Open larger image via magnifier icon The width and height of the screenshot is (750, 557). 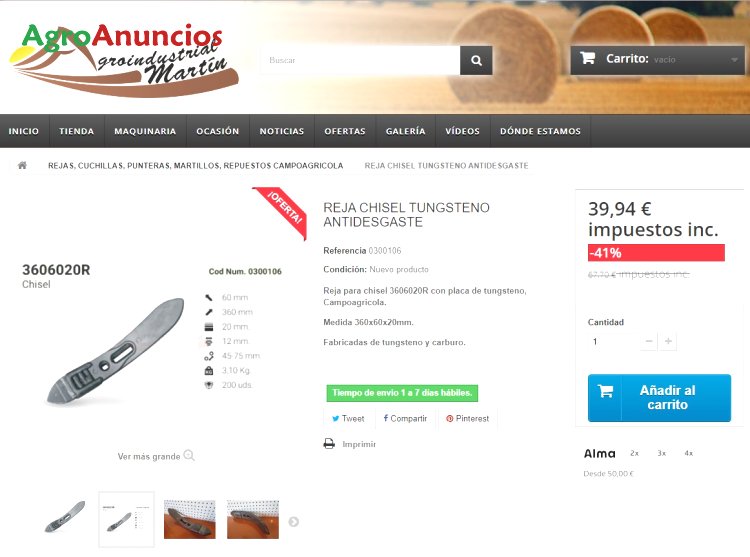(189, 455)
